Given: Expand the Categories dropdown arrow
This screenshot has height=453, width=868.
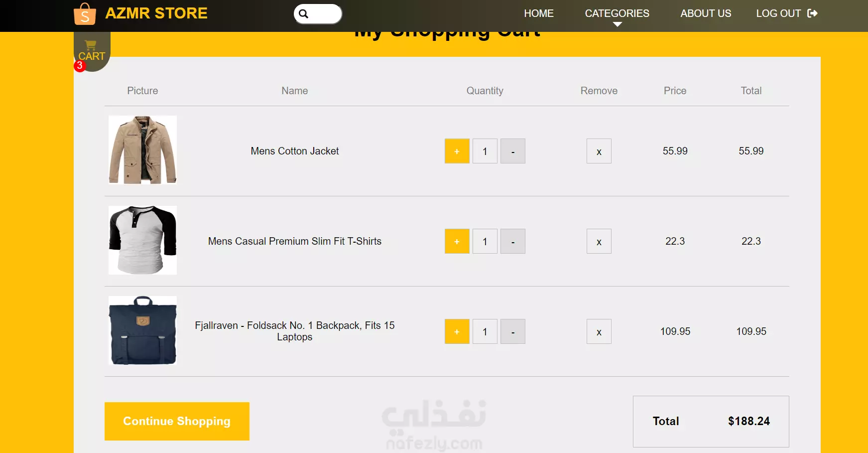Looking at the screenshot, I should click(x=617, y=24).
